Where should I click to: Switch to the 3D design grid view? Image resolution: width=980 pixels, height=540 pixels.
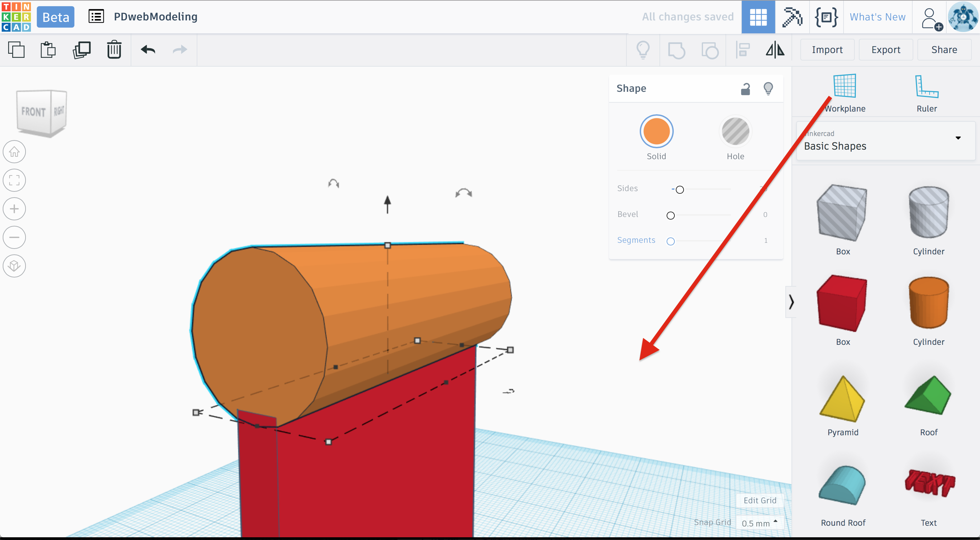(758, 17)
